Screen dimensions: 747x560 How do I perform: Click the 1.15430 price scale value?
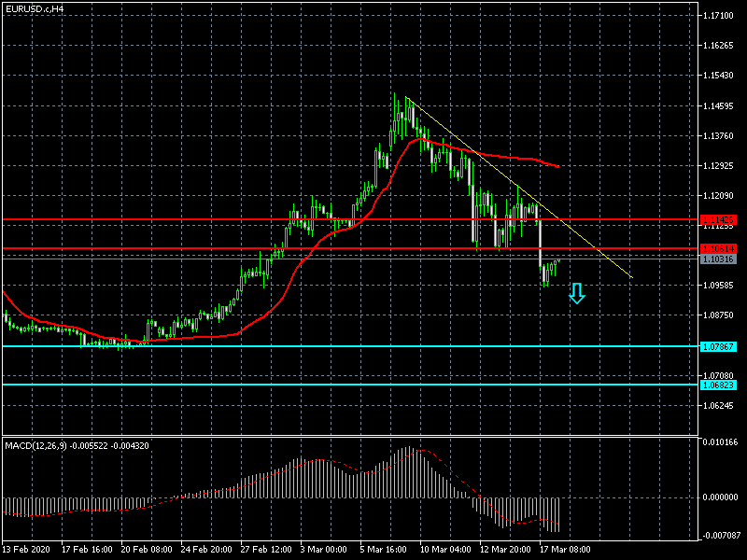(718, 76)
